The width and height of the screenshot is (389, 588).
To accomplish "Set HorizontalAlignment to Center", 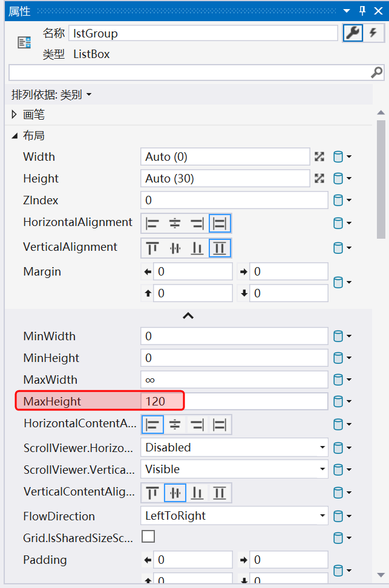I will coord(175,224).
